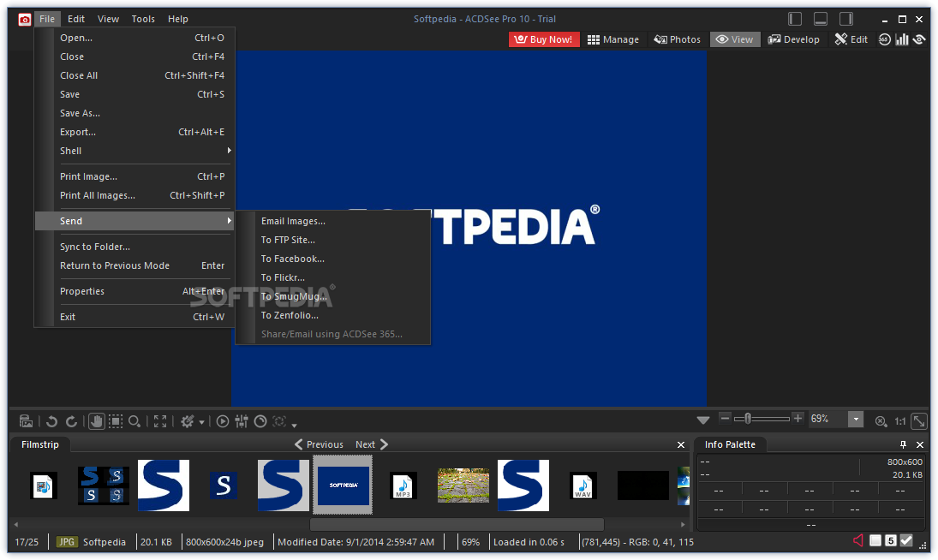Viewport: 938px width, 560px height.
Task: Open the 365 mode icon
Action: point(885,39)
